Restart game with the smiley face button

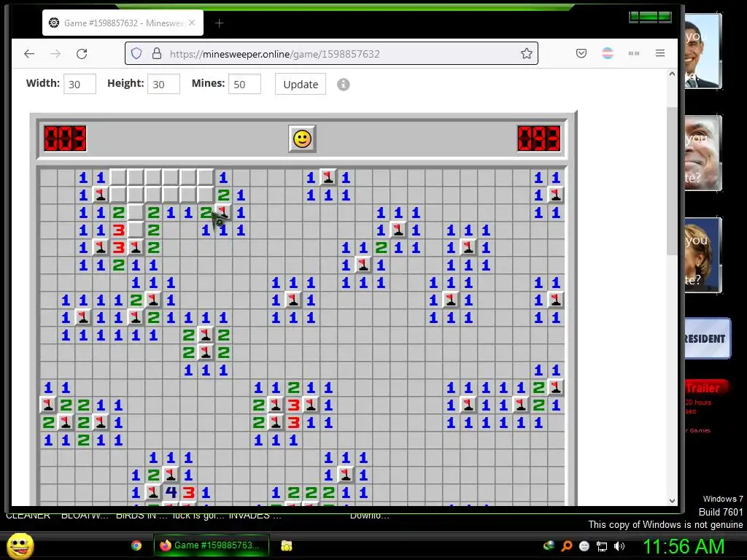click(x=302, y=139)
